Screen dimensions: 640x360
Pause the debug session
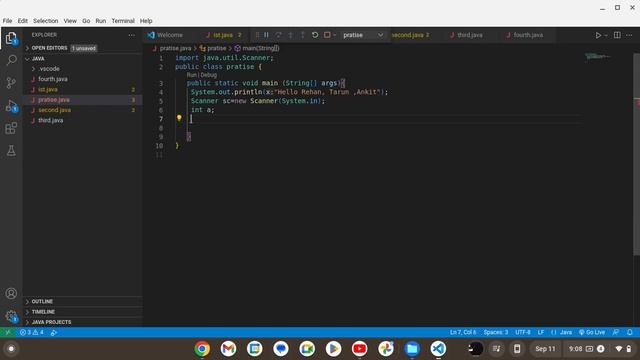[x=266, y=35]
